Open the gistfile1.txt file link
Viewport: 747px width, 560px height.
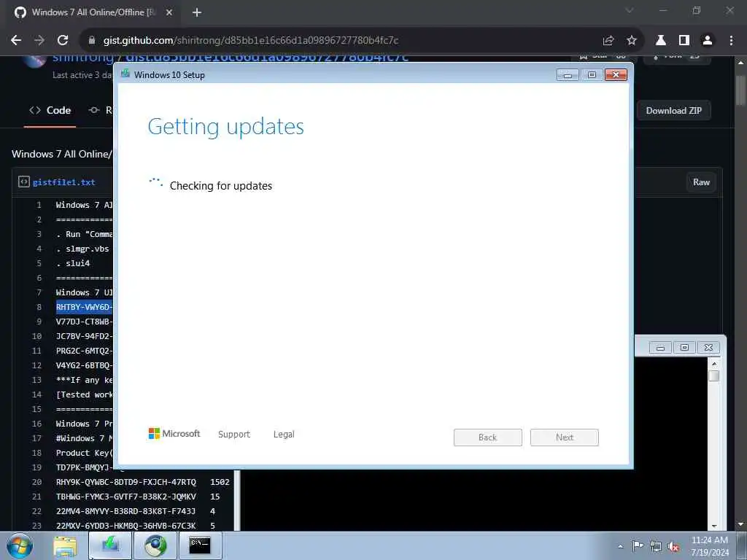pyautogui.click(x=64, y=182)
